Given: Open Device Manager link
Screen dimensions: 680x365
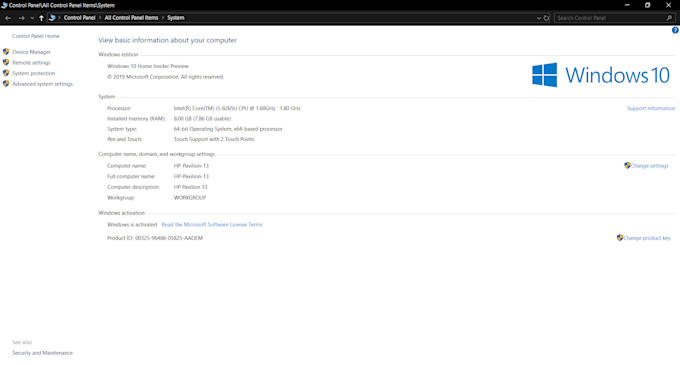Looking at the screenshot, I should click(x=31, y=52).
